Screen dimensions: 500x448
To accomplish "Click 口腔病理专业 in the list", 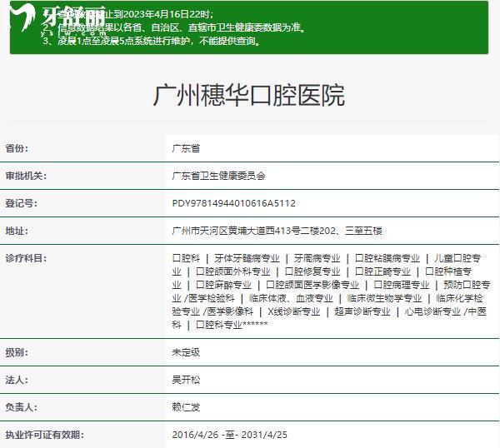I will (x=402, y=285).
